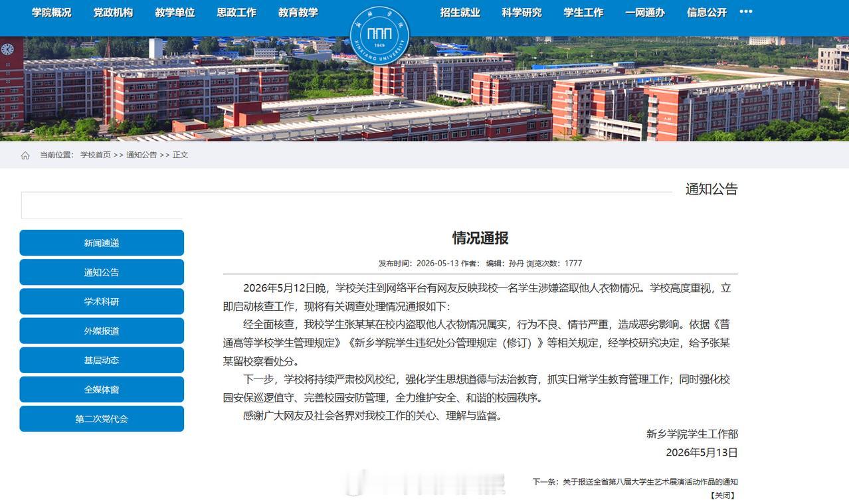Select 基层动态 in sidebar

102,360
